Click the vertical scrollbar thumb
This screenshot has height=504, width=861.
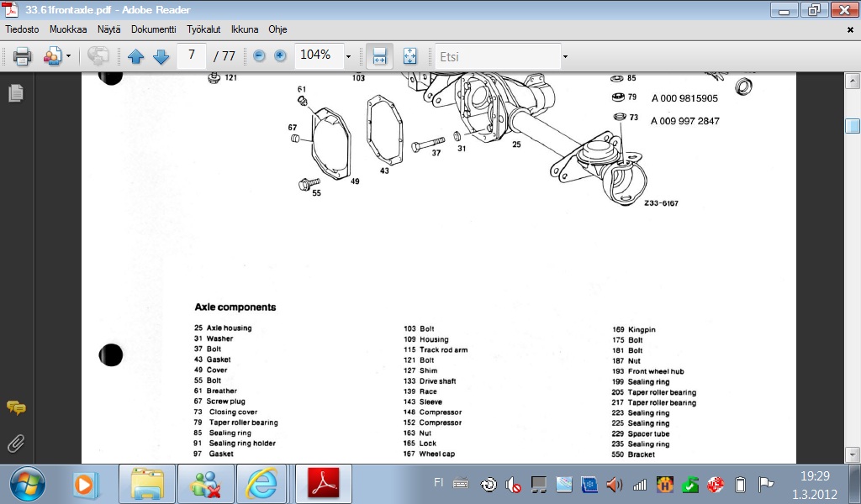click(x=853, y=126)
